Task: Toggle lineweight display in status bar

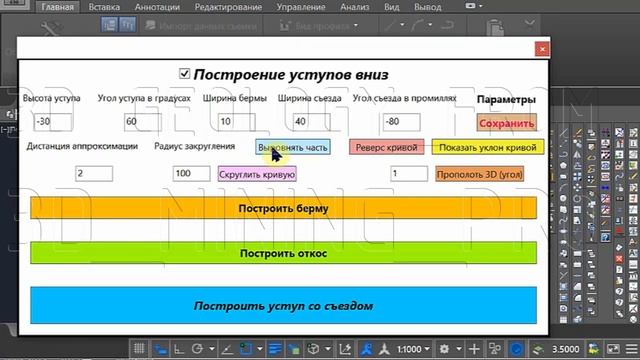Action: (275, 349)
